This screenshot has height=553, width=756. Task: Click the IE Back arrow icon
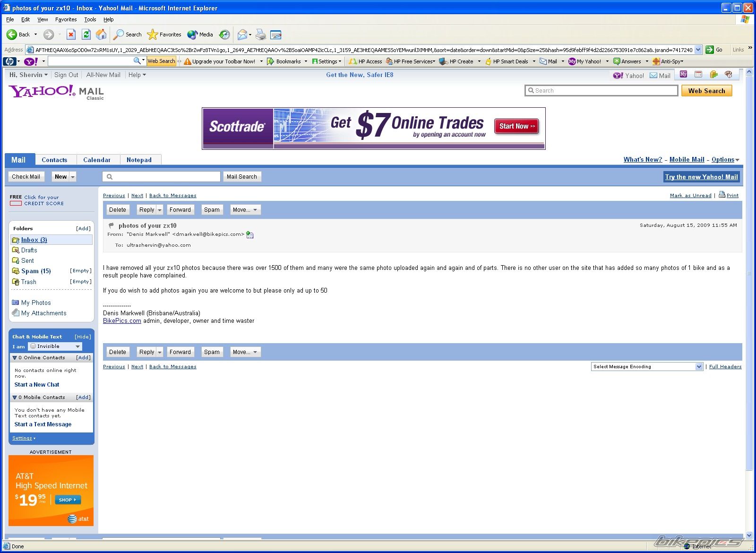12,35
